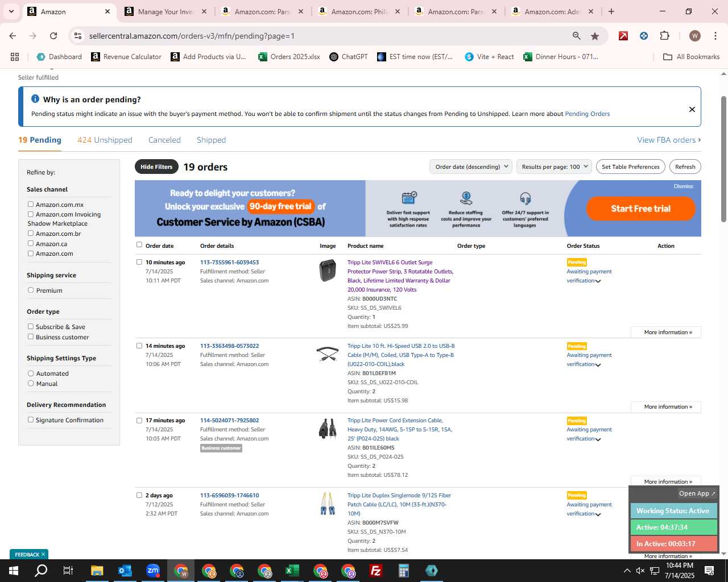Click the Refresh orders button
The width and height of the screenshot is (728, 582).
685,167
